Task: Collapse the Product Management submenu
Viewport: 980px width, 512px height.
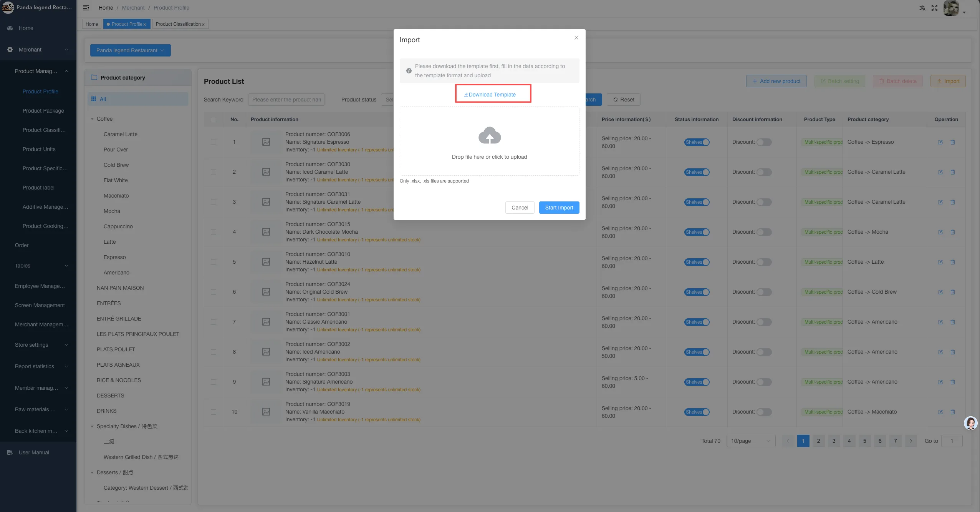Action: (x=38, y=71)
